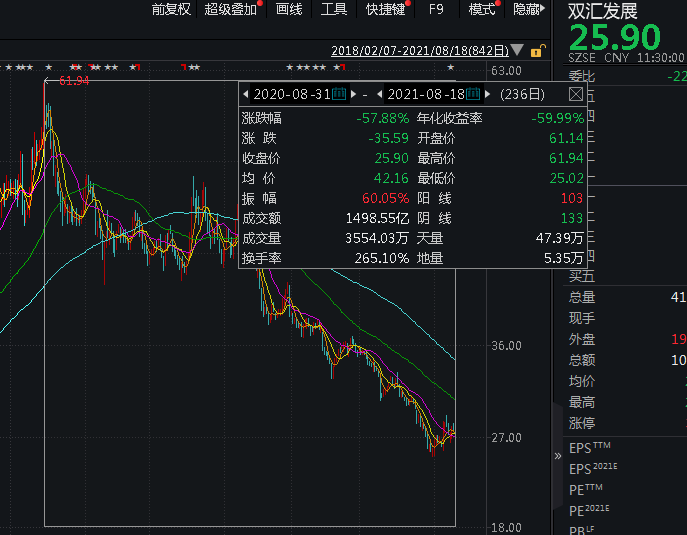Screen dimensions: 687x535
Task: Select the 画线 drawing tool menu
Action: 289,9
